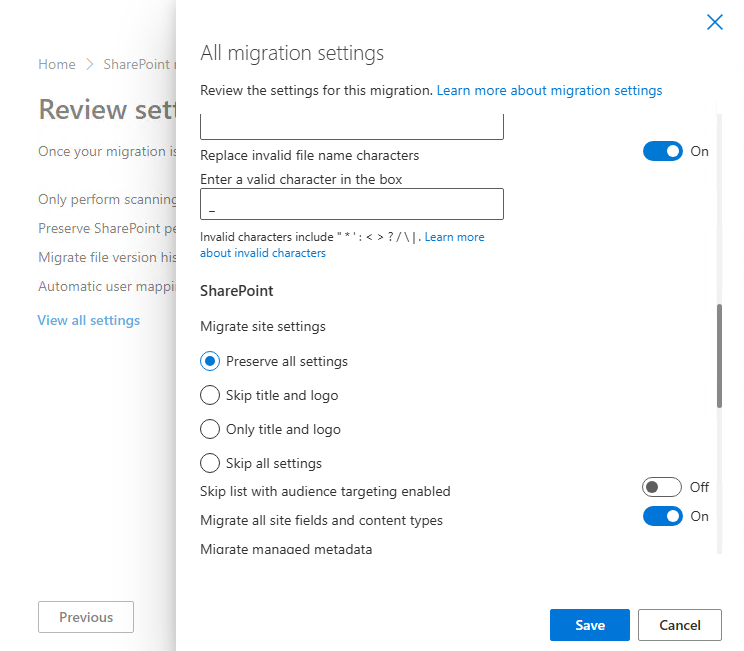Enable Skip list with audience targeting
Image resolution: width=744 pixels, height=651 pixels.
click(662, 487)
